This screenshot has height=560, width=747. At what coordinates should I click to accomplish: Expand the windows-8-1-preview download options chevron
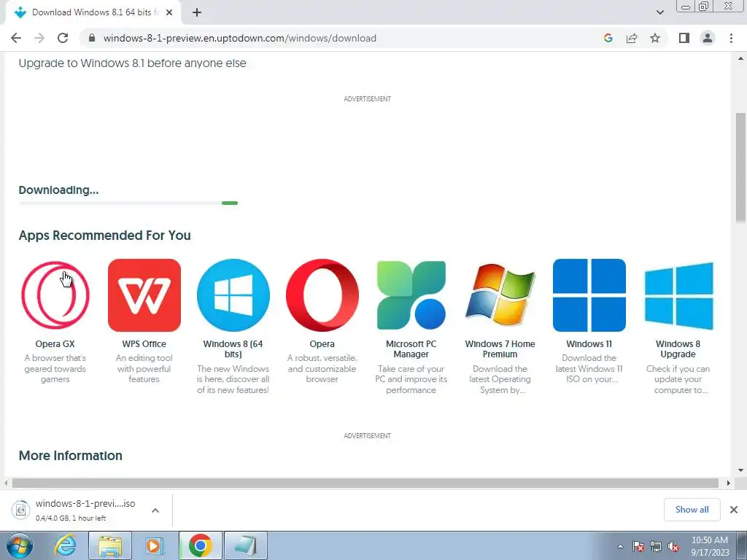pyautogui.click(x=155, y=510)
